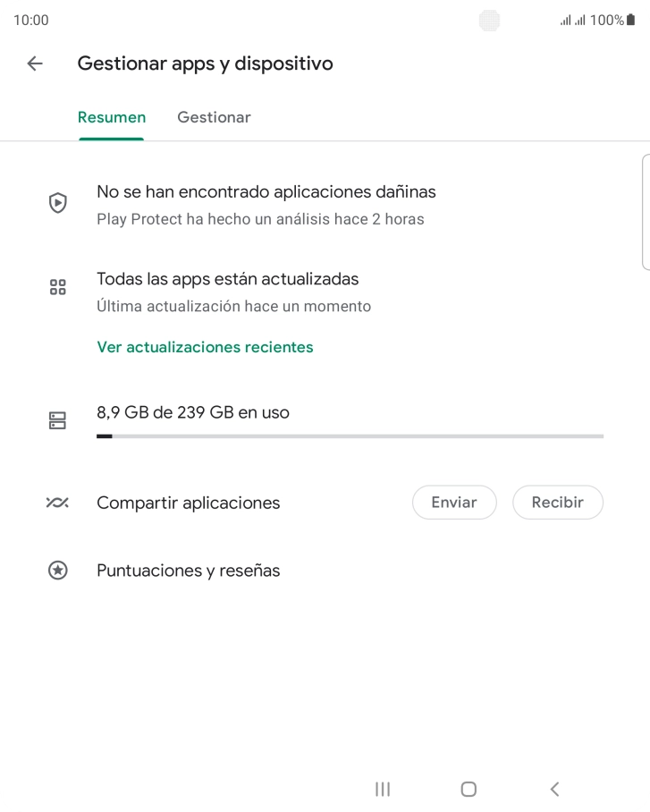Viewport: 650px width, 812px height.
Task: Tap the storage drive icon
Action: tap(58, 420)
